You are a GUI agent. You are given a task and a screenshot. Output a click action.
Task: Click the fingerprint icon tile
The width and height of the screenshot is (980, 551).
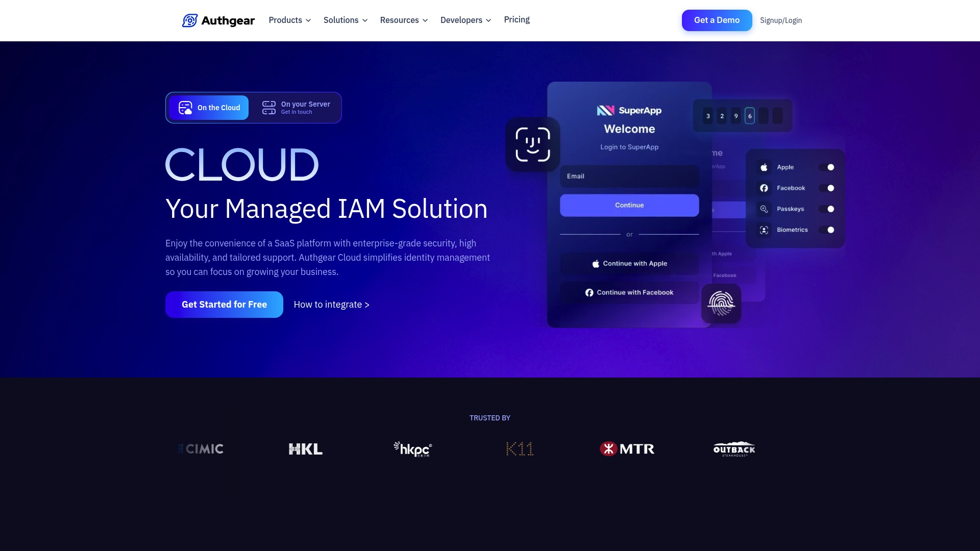tap(721, 304)
